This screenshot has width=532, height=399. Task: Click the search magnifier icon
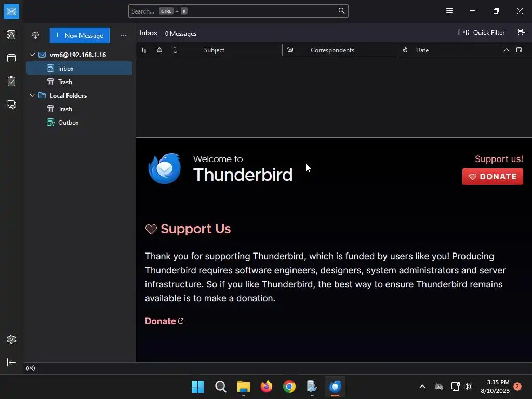point(342,11)
